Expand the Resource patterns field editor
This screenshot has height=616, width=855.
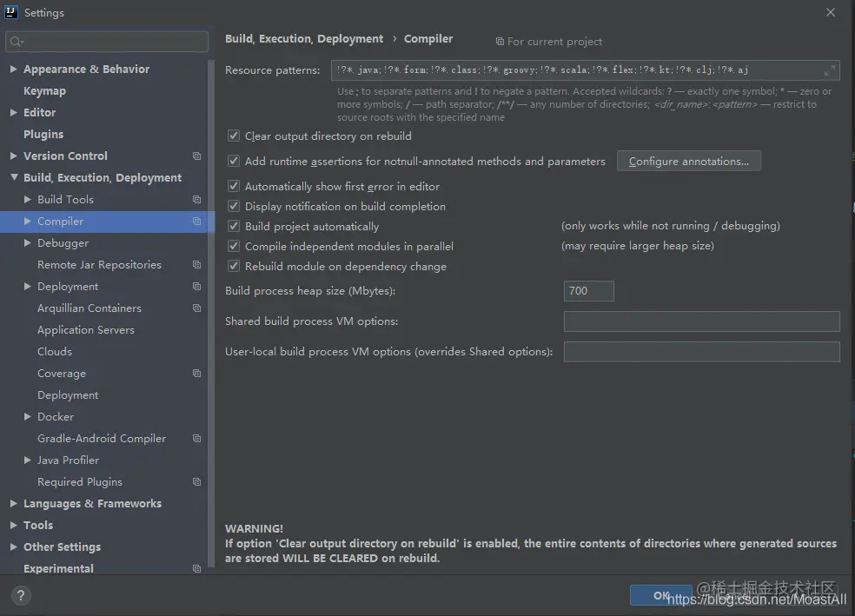[x=830, y=70]
